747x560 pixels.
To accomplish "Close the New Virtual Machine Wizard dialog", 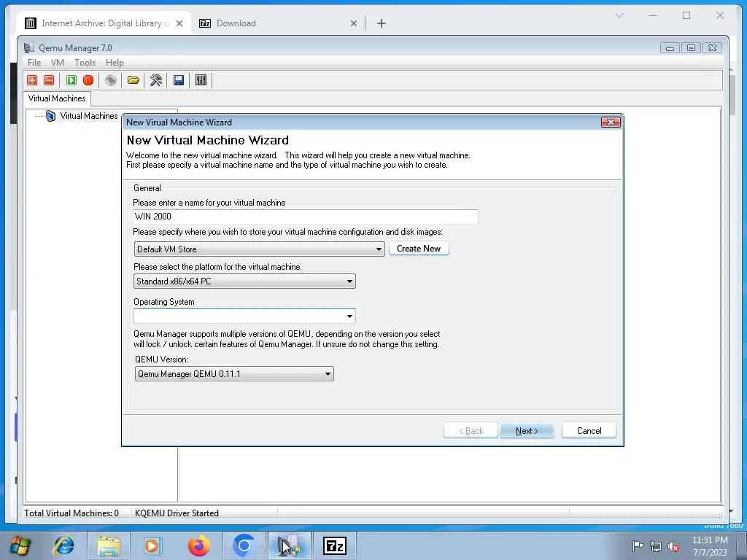I will pos(611,122).
